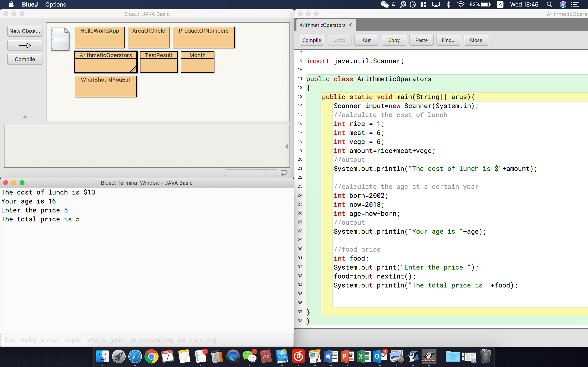The width and height of the screenshot is (588, 367).
Task: Open the project README paper icon
Action: (60, 39)
